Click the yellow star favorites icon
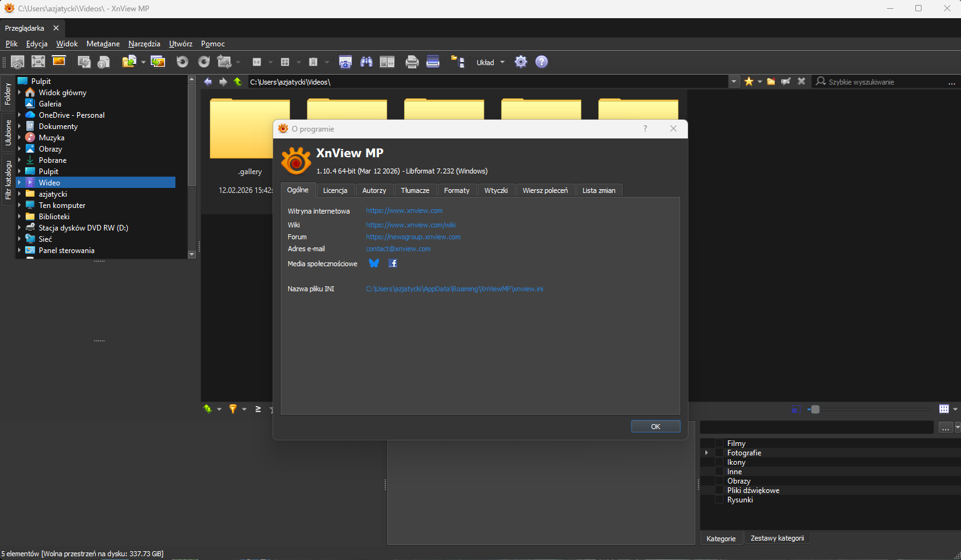Screen dimensions: 961x560 pos(749,81)
